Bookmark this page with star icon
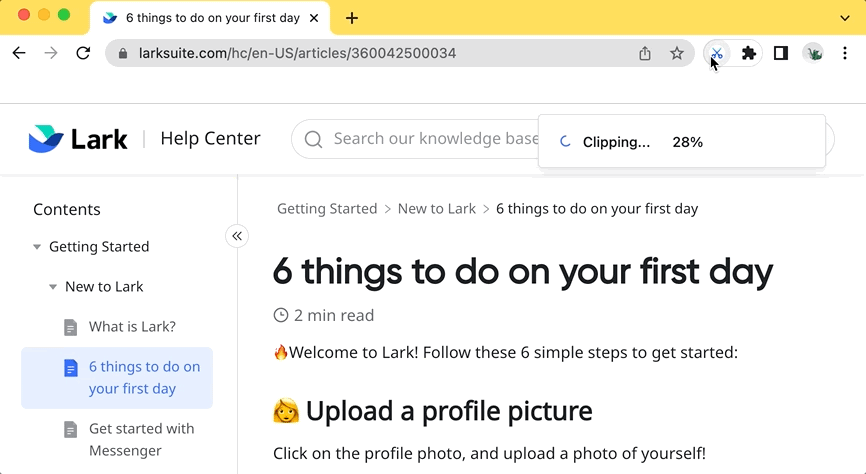The height and width of the screenshot is (474, 866). click(x=677, y=54)
